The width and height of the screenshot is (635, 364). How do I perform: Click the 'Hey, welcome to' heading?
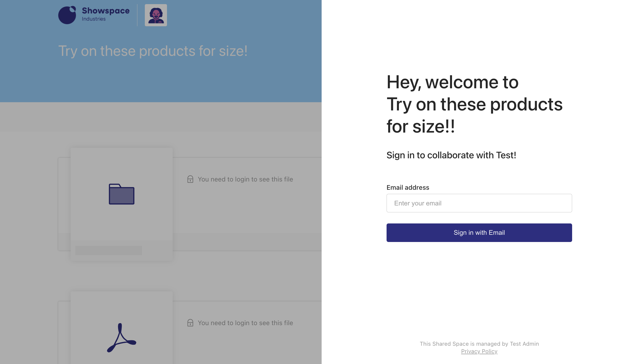[x=452, y=82]
